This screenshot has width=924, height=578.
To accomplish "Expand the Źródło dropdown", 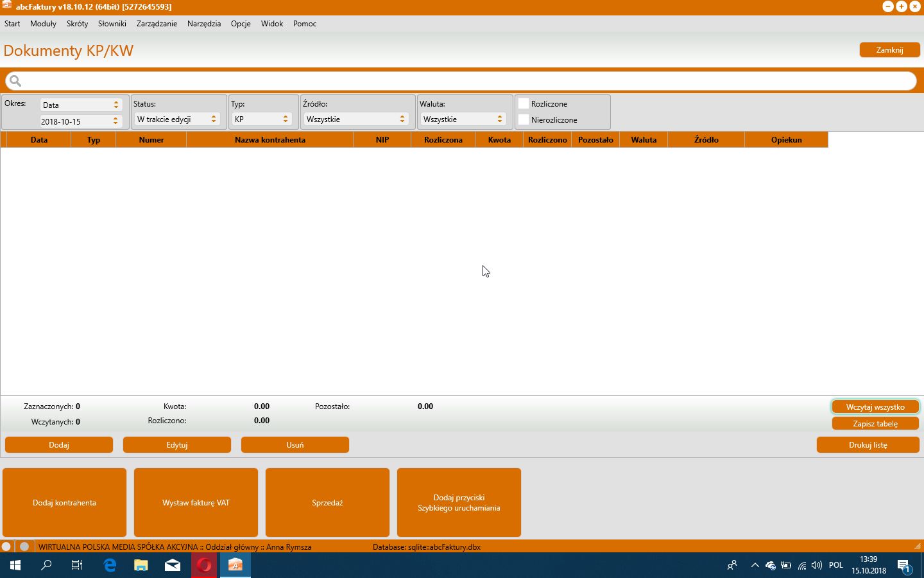I will [x=356, y=119].
